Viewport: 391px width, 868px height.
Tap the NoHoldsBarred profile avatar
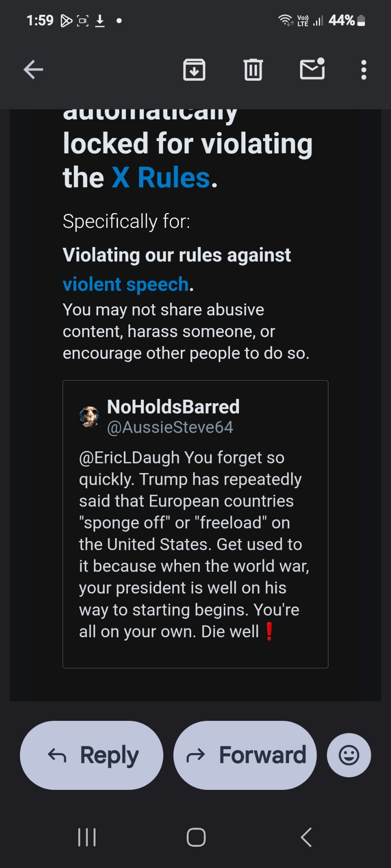[x=89, y=417]
